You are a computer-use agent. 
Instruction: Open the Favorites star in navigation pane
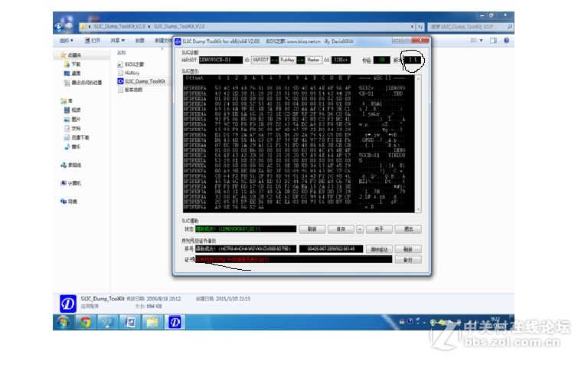(64, 55)
